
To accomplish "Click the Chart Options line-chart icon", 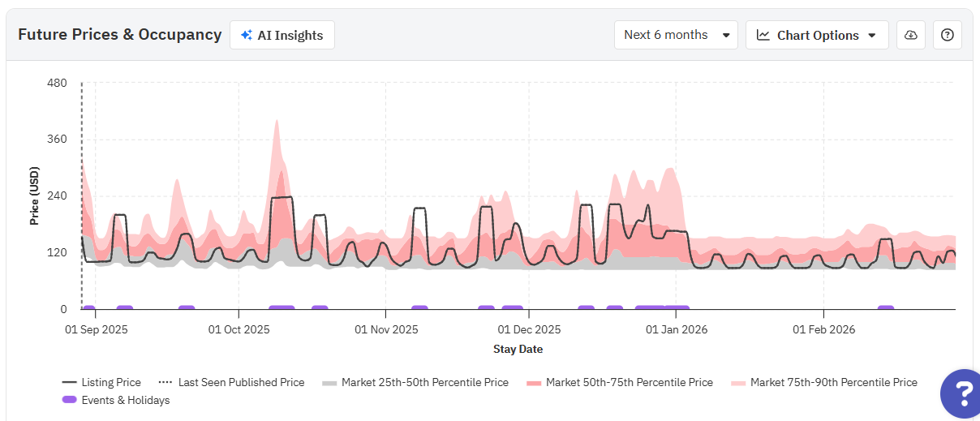I will (763, 35).
